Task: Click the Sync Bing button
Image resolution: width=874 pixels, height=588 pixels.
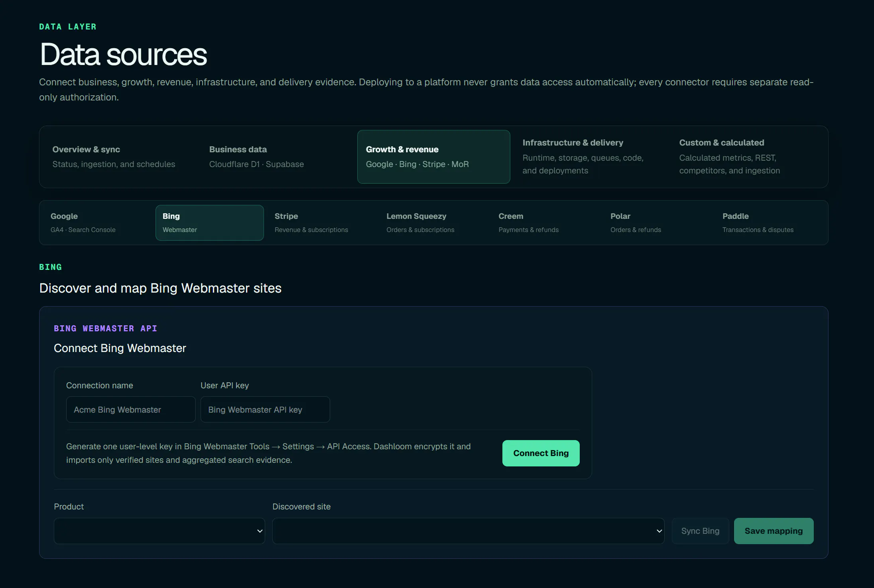Action: (x=700, y=531)
